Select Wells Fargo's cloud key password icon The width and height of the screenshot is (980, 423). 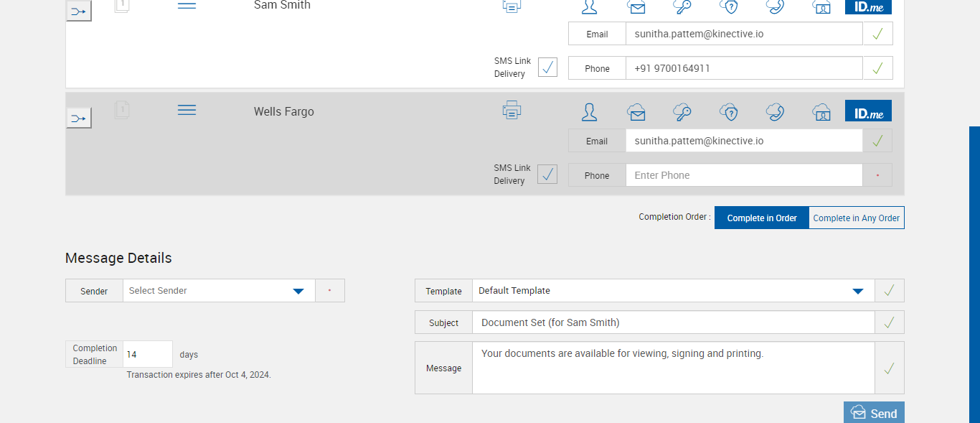point(682,112)
